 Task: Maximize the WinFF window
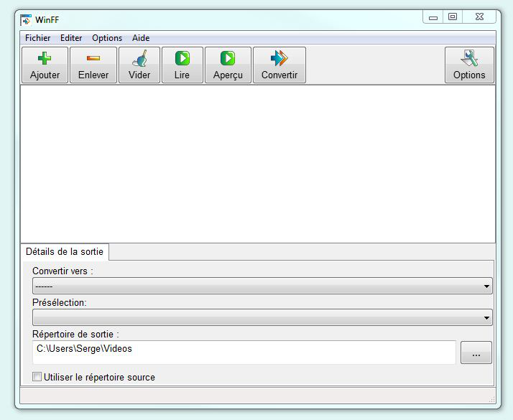point(453,17)
